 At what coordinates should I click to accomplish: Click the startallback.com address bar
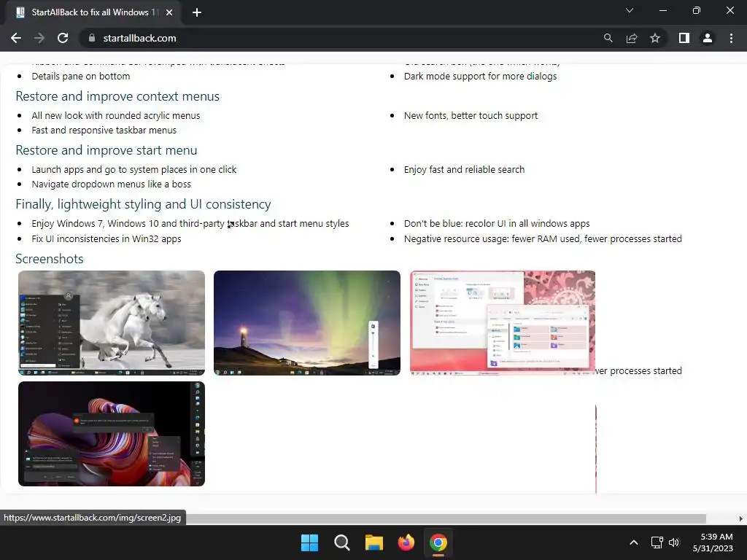tap(338, 38)
